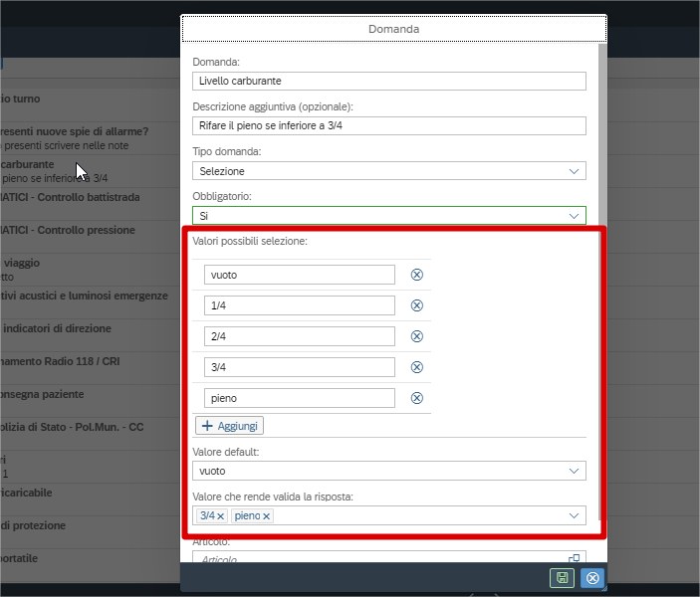This screenshot has height=597, width=700.
Task: Expand the valid answer multi-select dropdown
Action: coord(574,515)
